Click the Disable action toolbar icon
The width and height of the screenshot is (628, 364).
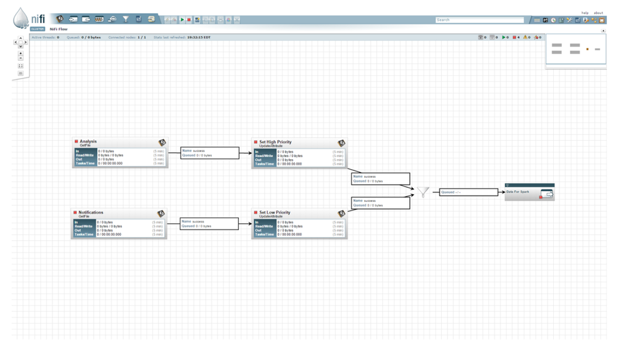click(x=174, y=19)
